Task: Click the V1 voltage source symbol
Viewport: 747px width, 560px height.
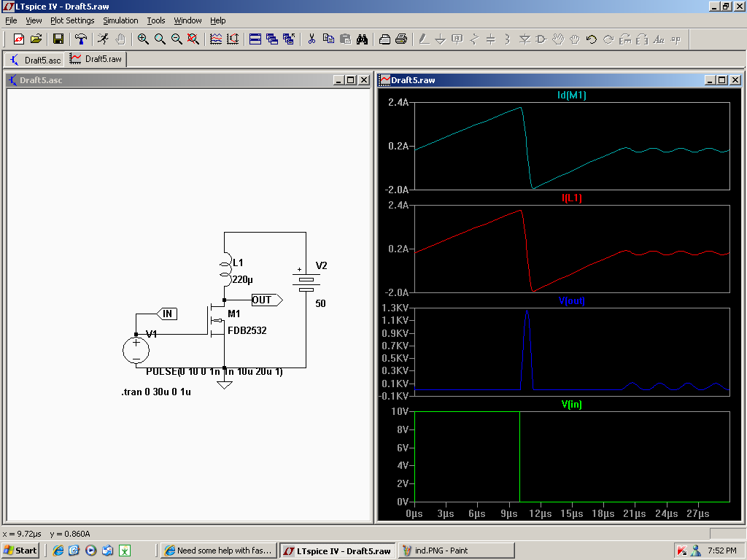Action: [136, 351]
